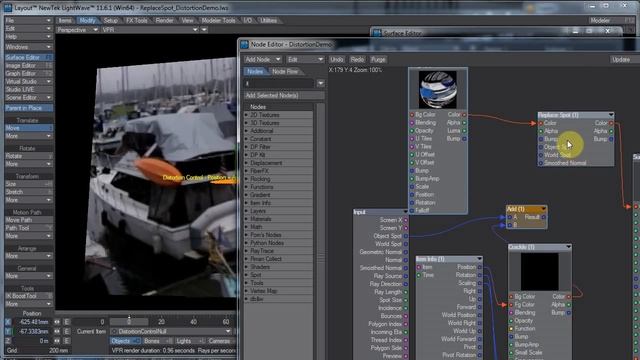Open the File dropdown menu
This screenshot has width=640, height=360.
tap(28, 20)
